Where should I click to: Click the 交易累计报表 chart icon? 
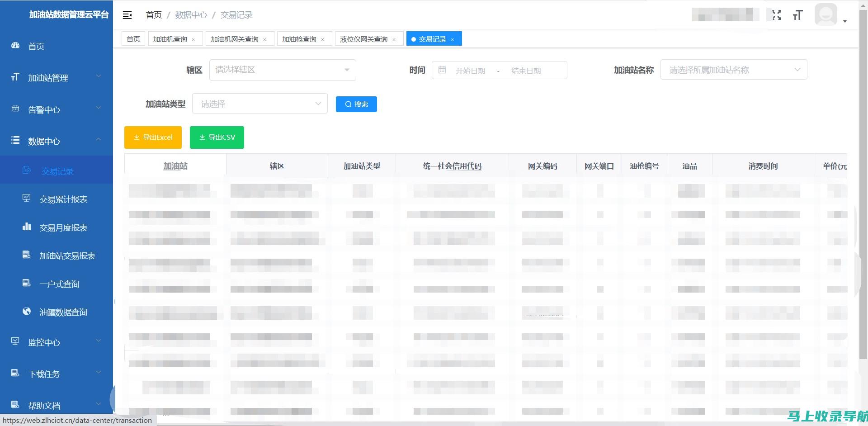[27, 198]
